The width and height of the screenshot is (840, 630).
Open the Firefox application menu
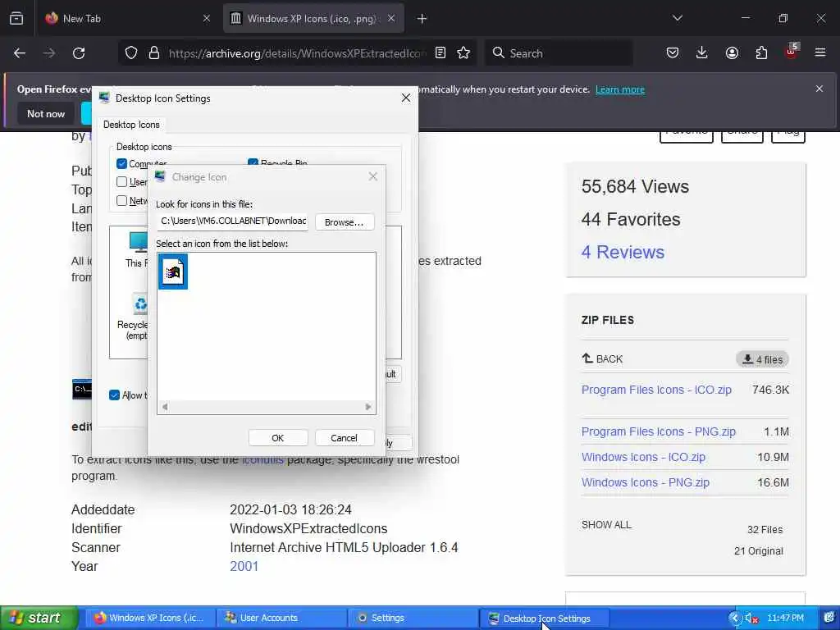(820, 52)
